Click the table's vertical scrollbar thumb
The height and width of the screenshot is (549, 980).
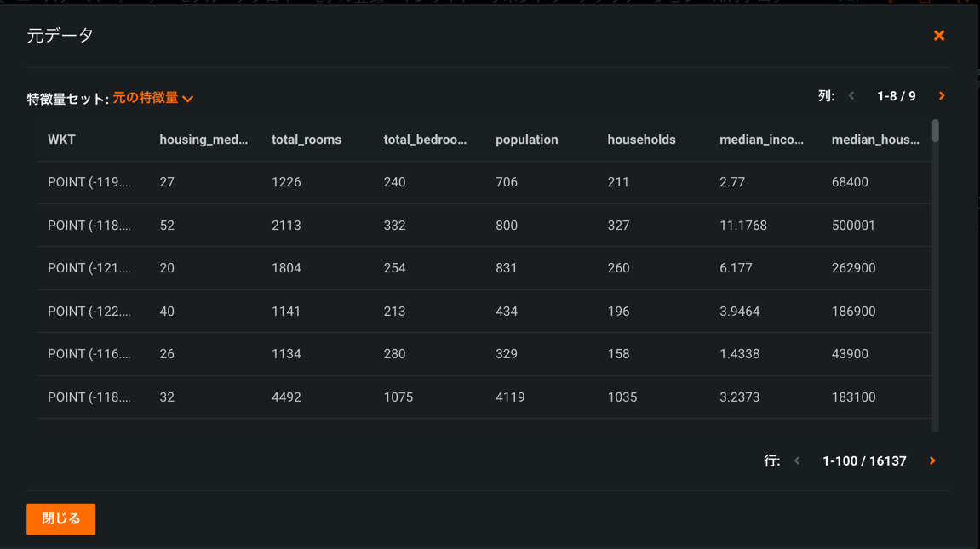click(935, 131)
